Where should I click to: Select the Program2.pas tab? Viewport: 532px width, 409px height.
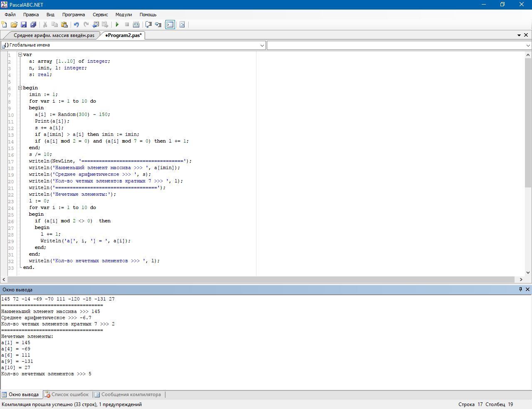tap(123, 35)
